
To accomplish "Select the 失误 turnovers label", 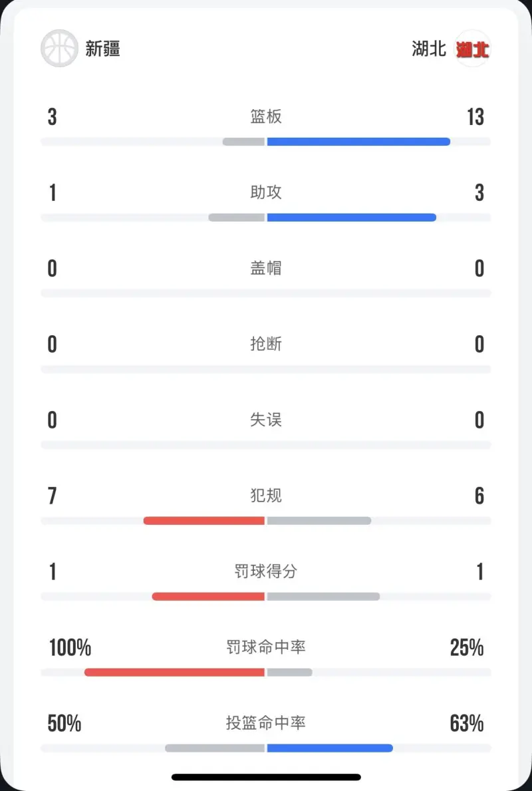I will point(266,420).
